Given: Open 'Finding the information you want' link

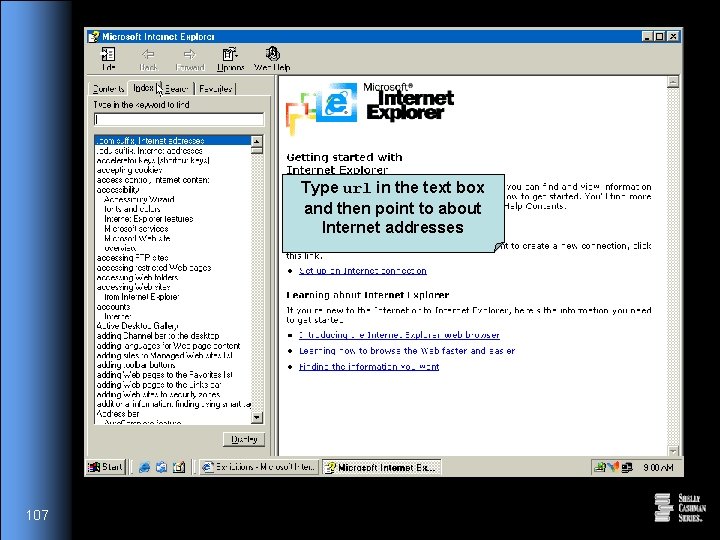Looking at the screenshot, I should click(369, 366).
